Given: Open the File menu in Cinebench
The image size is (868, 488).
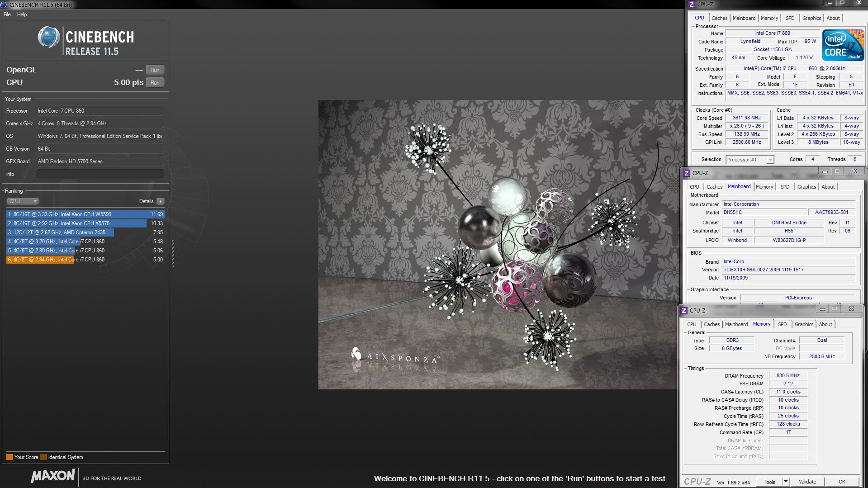Looking at the screenshot, I should point(7,14).
